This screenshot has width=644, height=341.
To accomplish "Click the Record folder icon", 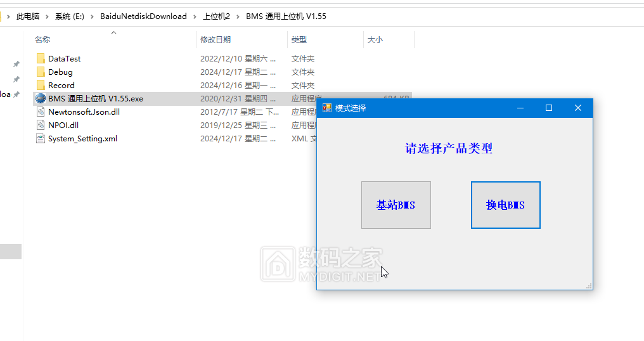I will (x=41, y=85).
